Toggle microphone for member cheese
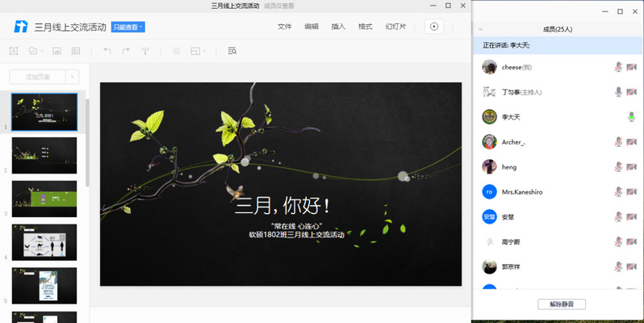Viewport: 644px width, 323px height. click(x=618, y=67)
